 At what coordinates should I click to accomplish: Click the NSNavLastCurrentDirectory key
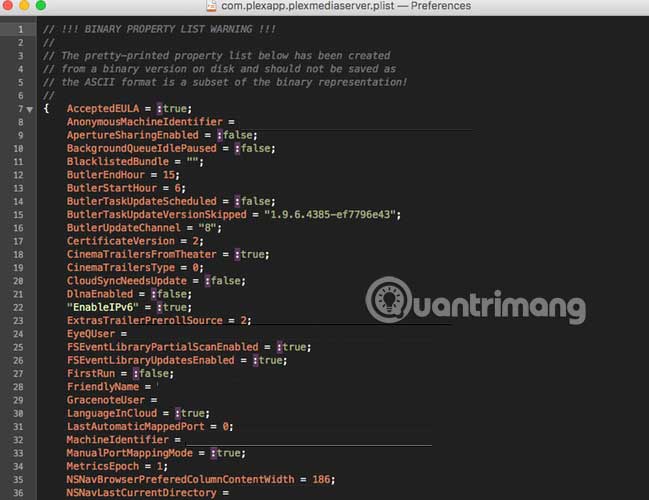[x=142, y=493]
